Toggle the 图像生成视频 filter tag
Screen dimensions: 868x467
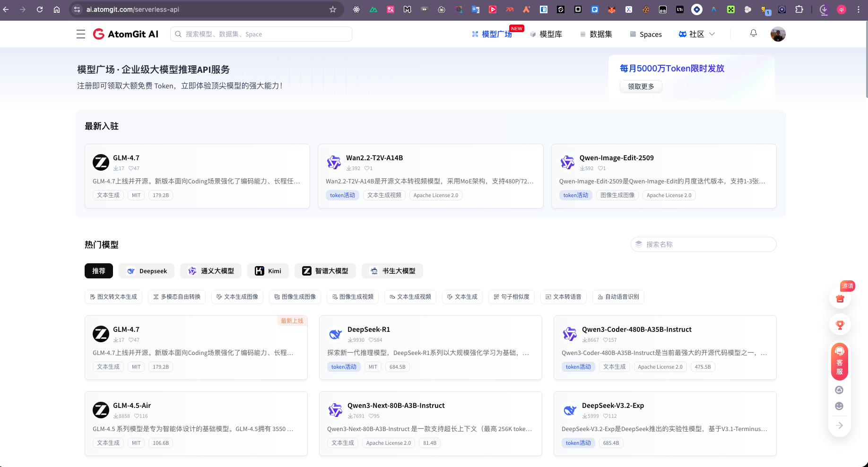(x=353, y=297)
